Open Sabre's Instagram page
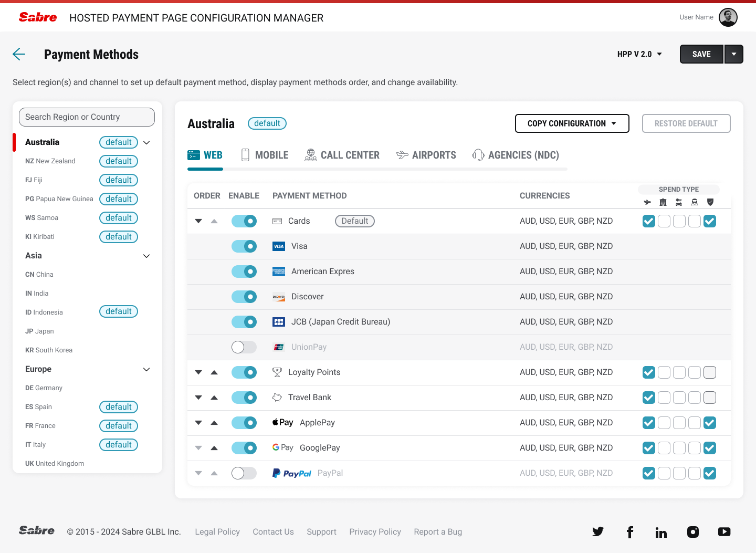This screenshot has width=756, height=553. [693, 532]
